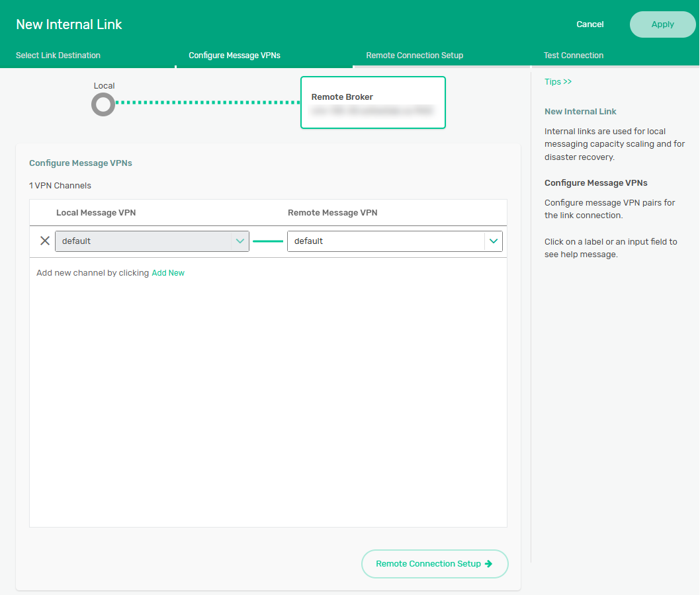Click the Remote Message VPN column label

332,213
